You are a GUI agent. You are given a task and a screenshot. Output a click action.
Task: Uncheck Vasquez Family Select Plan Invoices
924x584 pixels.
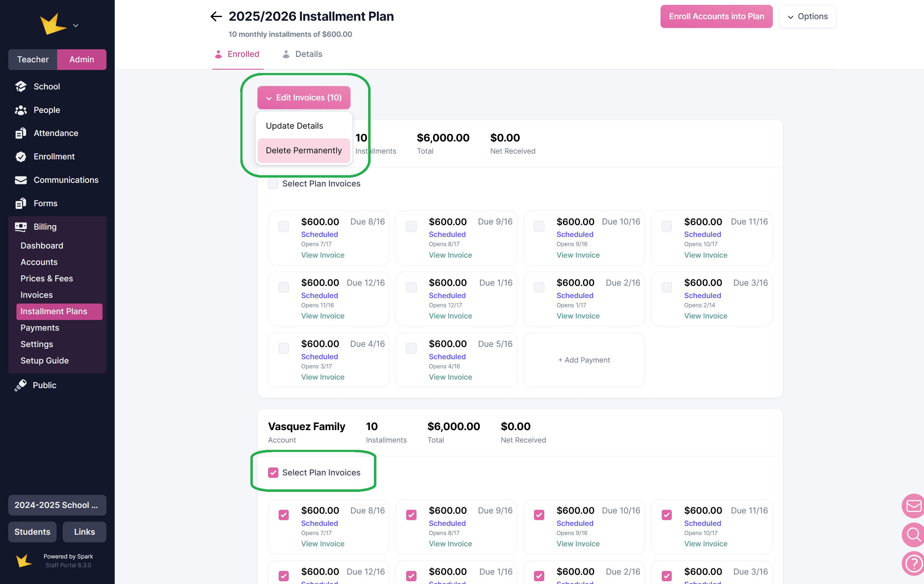coord(273,472)
